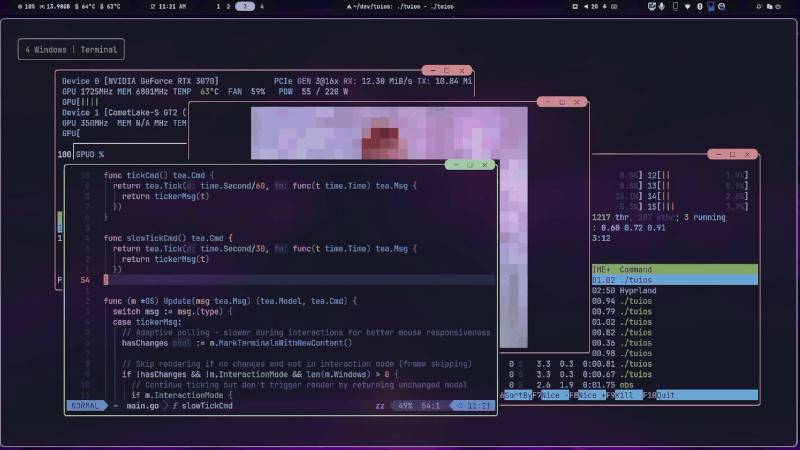Click the first icon left of volume
This screenshot has height=450, width=800.
(x=575, y=7)
